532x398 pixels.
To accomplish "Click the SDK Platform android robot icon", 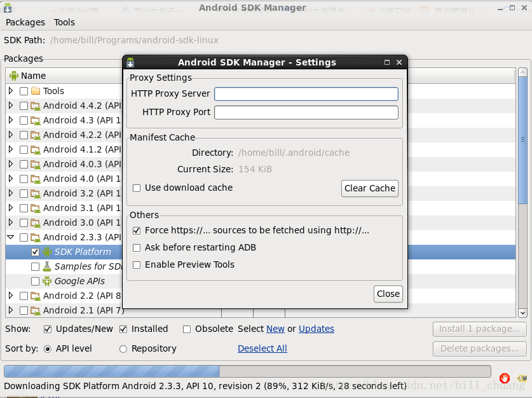I will pos(47,252).
